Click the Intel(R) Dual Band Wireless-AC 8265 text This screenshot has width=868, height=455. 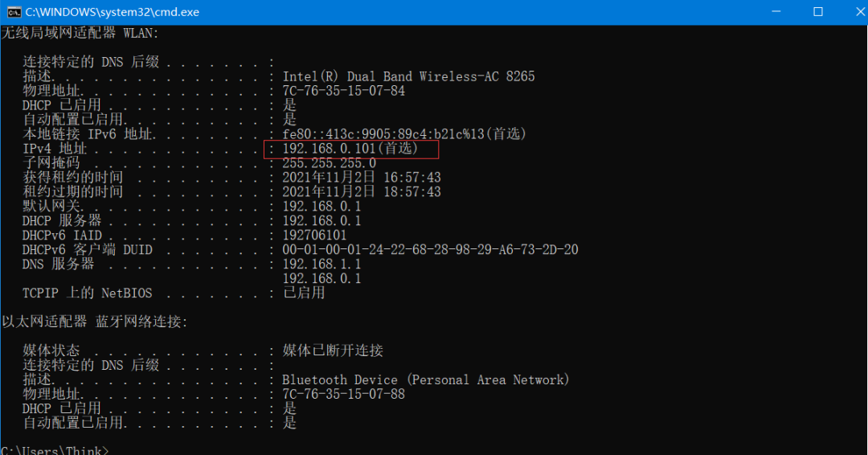(408, 76)
